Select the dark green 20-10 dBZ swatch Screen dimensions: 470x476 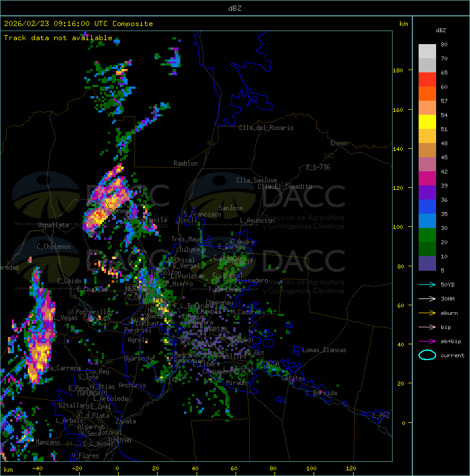(x=427, y=249)
